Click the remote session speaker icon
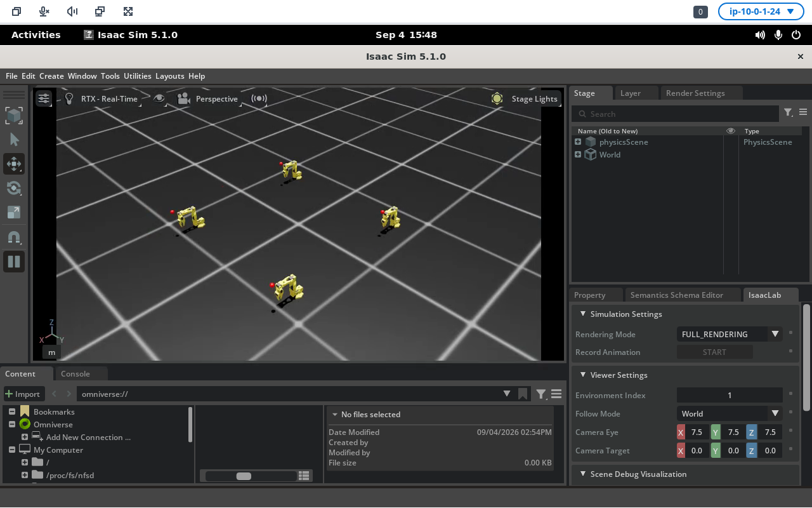 [72, 11]
